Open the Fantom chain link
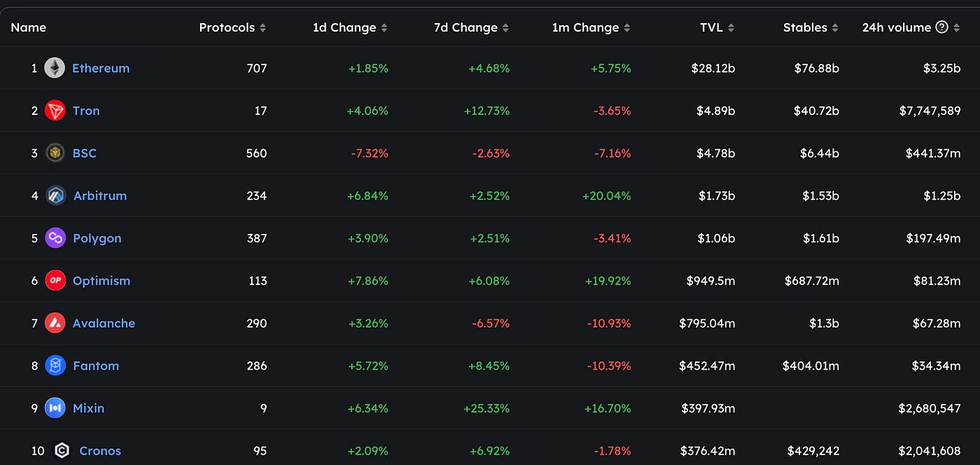 pyautogui.click(x=96, y=366)
